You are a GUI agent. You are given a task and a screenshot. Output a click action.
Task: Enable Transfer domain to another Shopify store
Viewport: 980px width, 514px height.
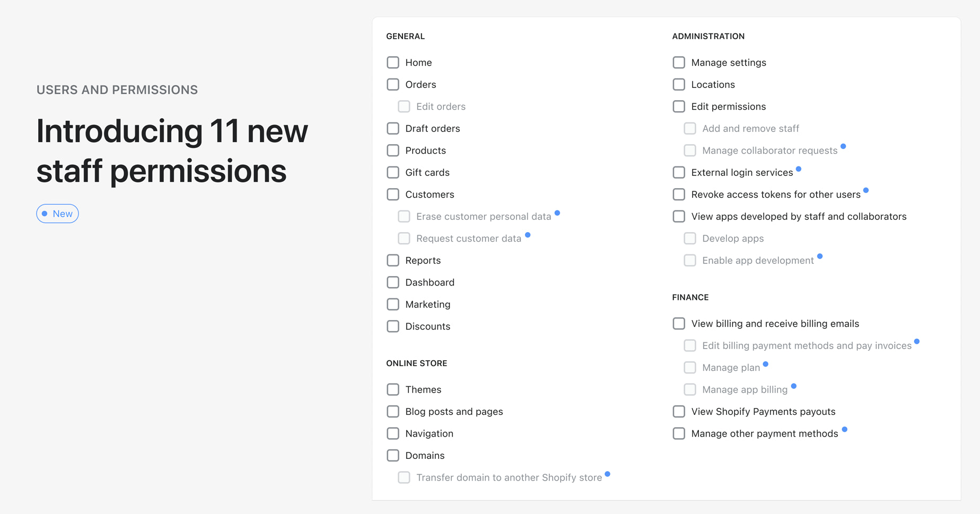coord(404,477)
